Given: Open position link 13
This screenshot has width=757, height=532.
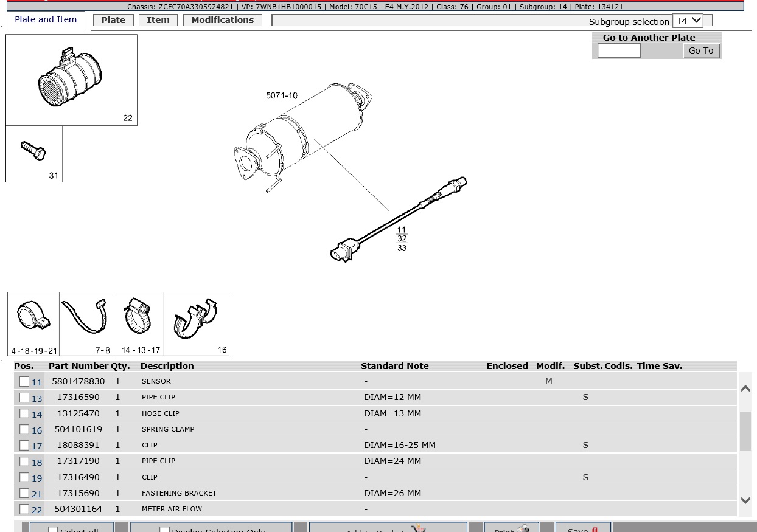Looking at the screenshot, I should coord(37,399).
